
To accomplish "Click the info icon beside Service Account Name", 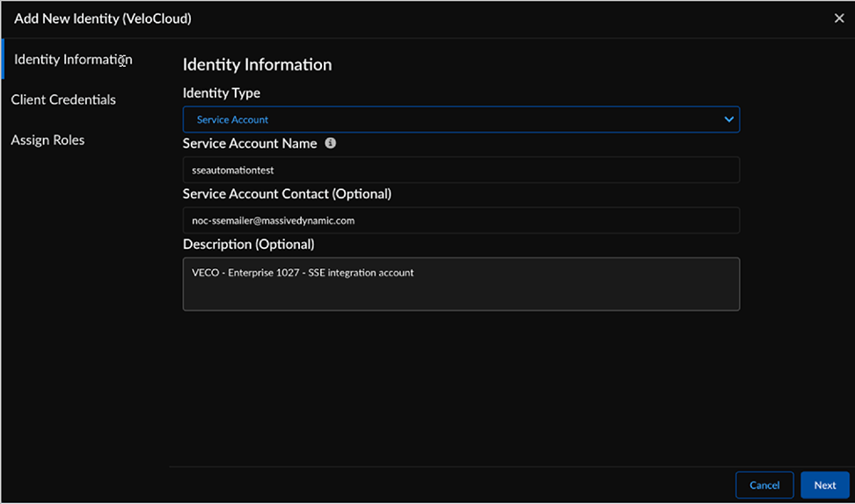I will coord(331,143).
